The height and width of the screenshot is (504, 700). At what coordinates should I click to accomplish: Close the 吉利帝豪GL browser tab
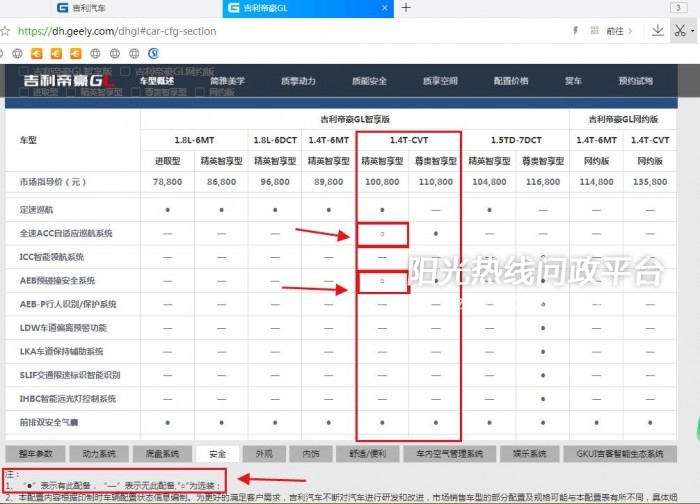coord(384,8)
